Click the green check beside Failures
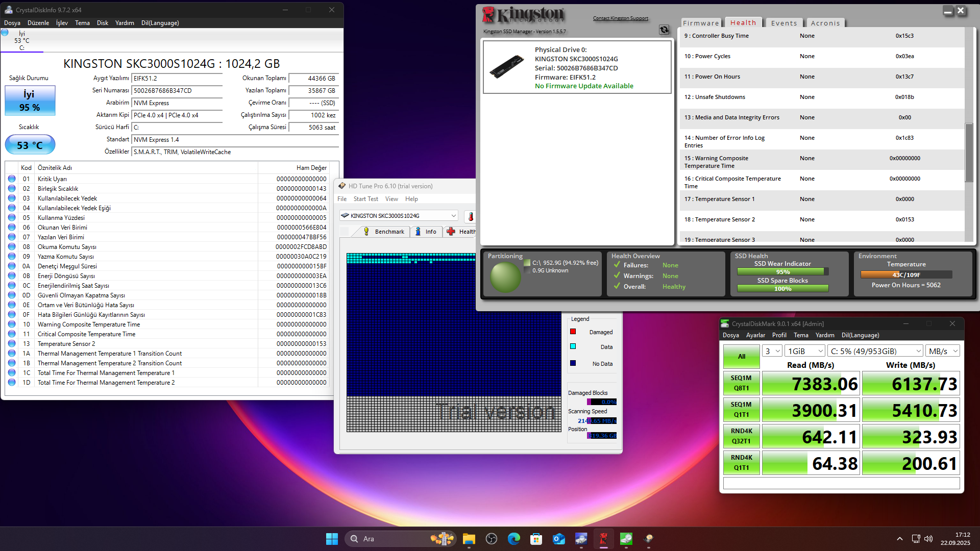The image size is (980, 551). [x=617, y=265]
